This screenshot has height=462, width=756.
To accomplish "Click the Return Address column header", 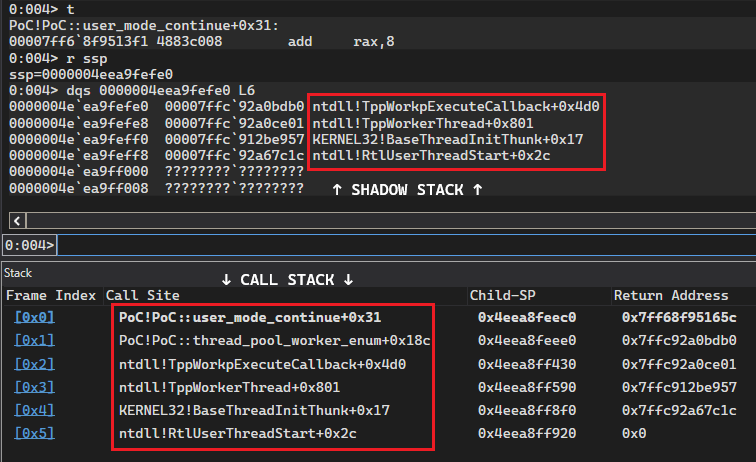I will click(671, 296).
